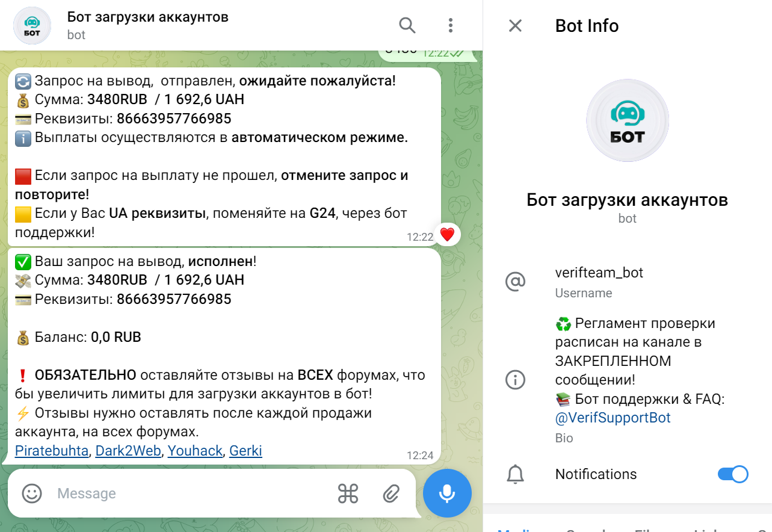Open the large bot profile picture
Viewport: 772px width, 532px height.
(627, 120)
